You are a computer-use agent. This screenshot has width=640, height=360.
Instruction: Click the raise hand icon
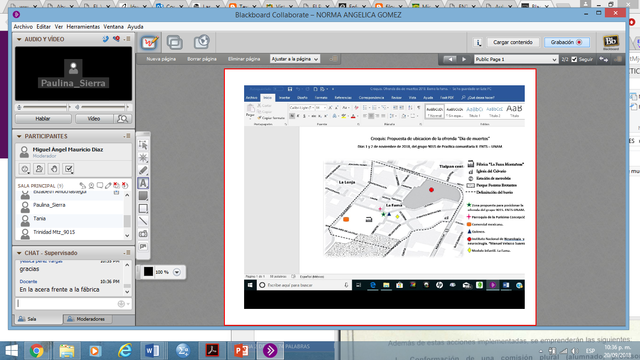pyautogui.click(x=54, y=169)
